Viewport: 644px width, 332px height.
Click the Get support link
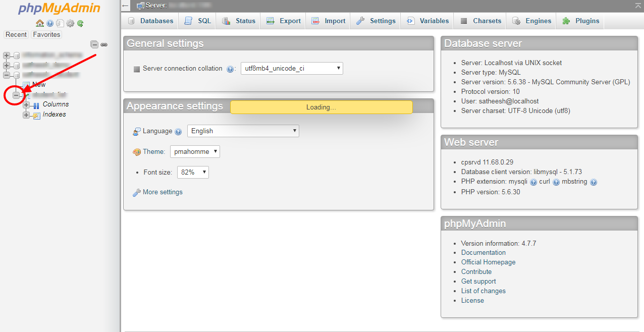pos(478,282)
